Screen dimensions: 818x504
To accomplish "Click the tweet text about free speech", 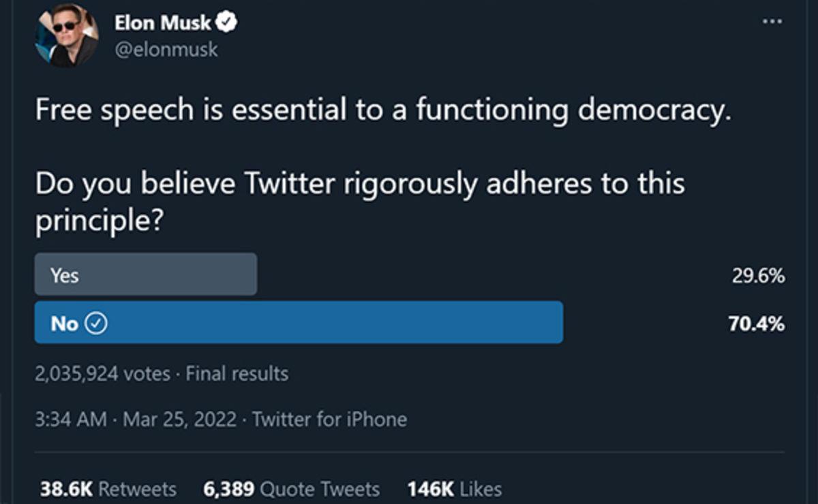I will click(x=383, y=108).
